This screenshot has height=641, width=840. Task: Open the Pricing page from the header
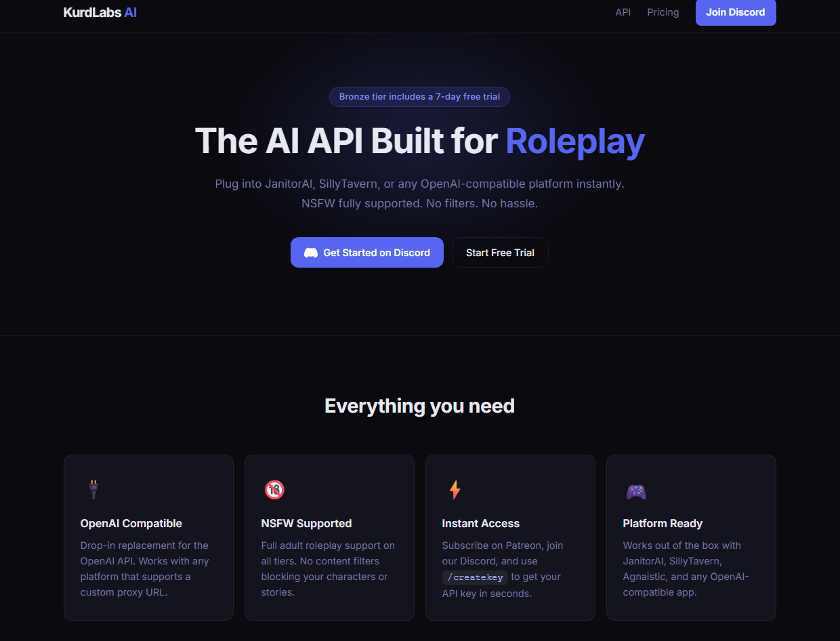click(663, 12)
